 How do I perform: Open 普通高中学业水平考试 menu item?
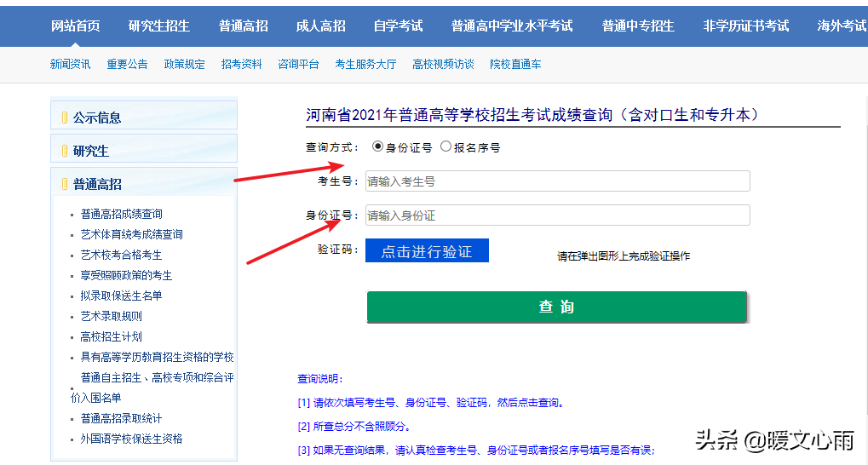pos(512,26)
